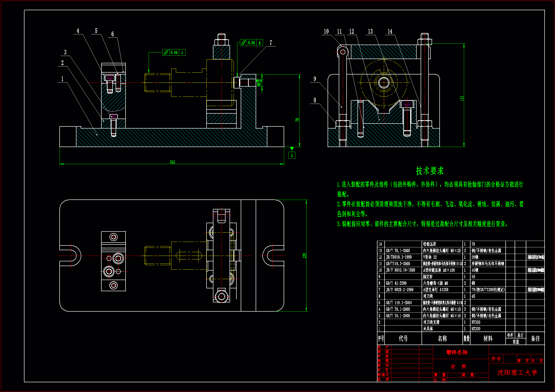This screenshot has width=555, height=392.
Task: Select the 241 length dimension text
Action: pyautogui.click(x=172, y=162)
